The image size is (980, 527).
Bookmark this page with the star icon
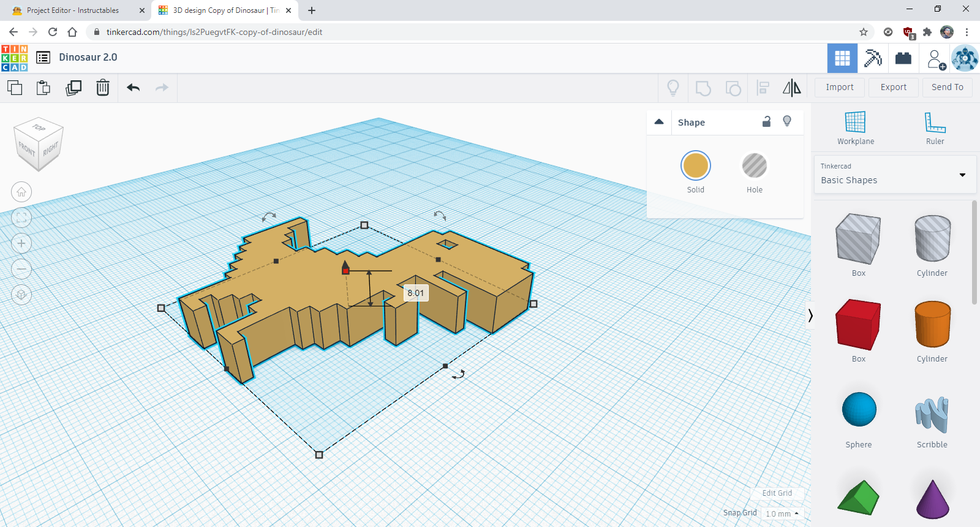pyautogui.click(x=864, y=32)
